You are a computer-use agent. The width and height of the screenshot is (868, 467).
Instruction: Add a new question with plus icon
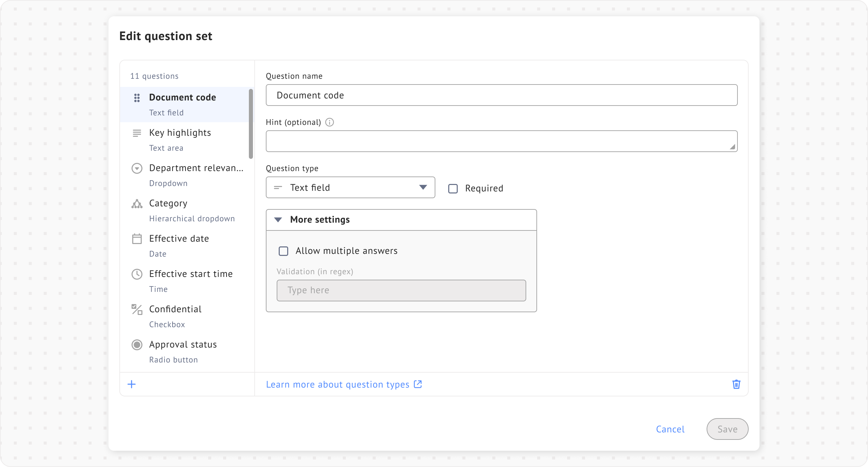click(x=132, y=384)
